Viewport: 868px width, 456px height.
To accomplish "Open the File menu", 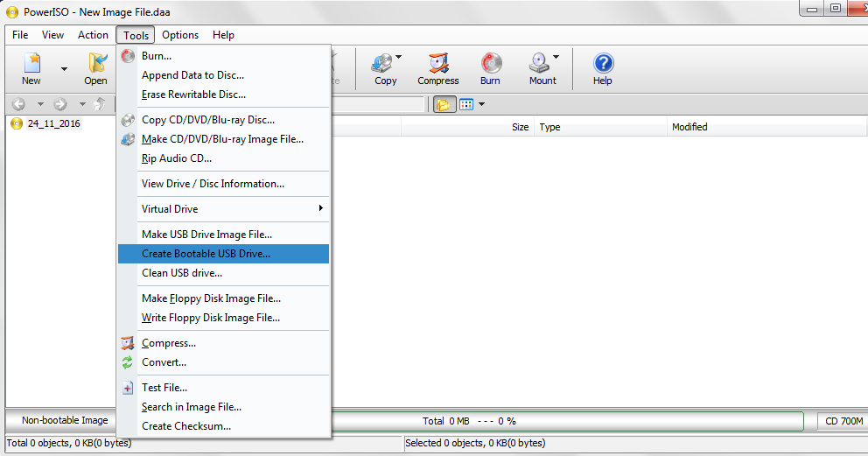I will point(20,35).
